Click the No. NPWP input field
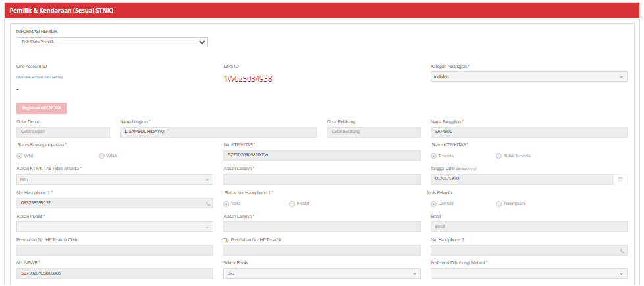Viewport: 644px width, 286px height. [115, 273]
